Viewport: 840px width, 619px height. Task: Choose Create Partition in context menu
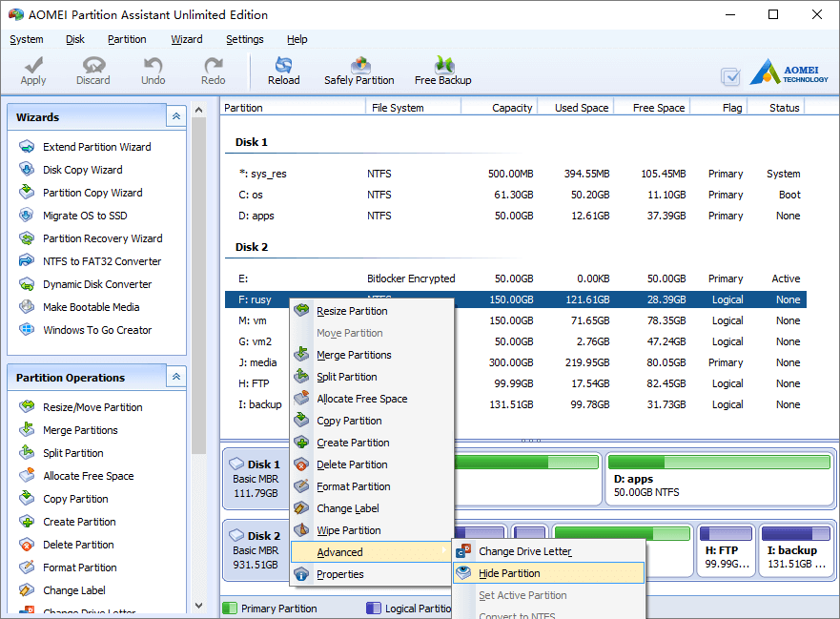371,443
